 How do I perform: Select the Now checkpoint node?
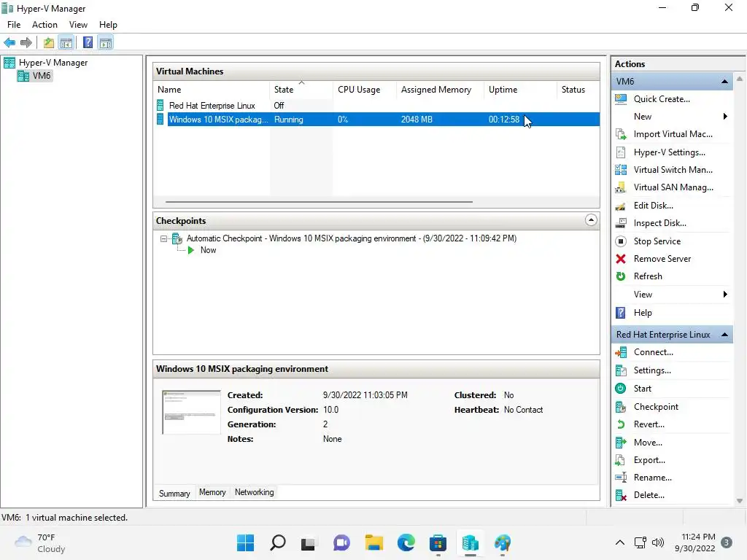[x=208, y=251]
